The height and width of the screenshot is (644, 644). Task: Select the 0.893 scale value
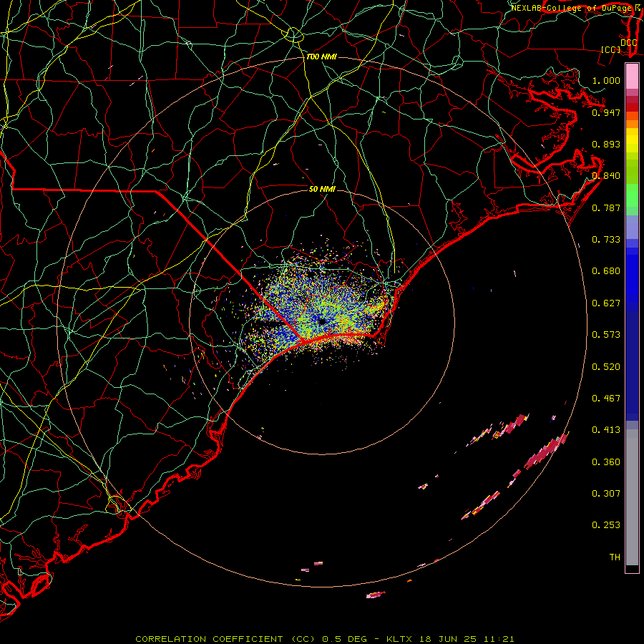pos(606,144)
